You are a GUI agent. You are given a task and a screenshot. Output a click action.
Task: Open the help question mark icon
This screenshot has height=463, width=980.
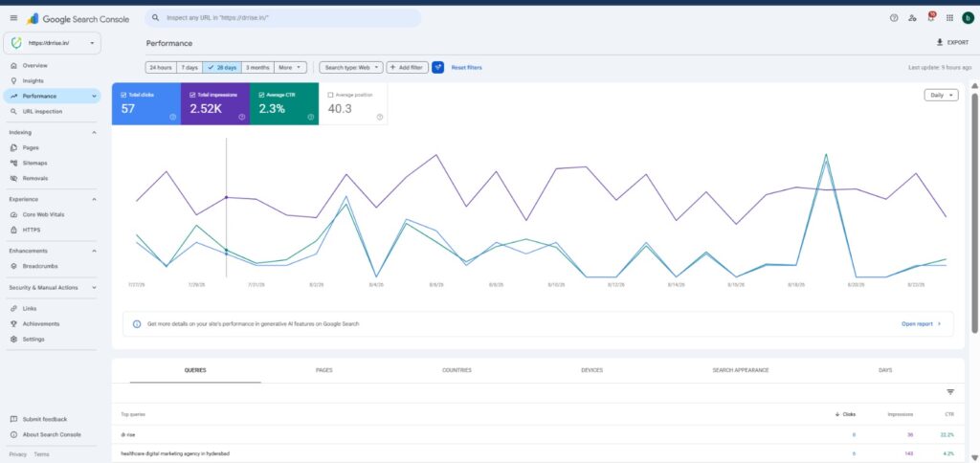pos(894,18)
